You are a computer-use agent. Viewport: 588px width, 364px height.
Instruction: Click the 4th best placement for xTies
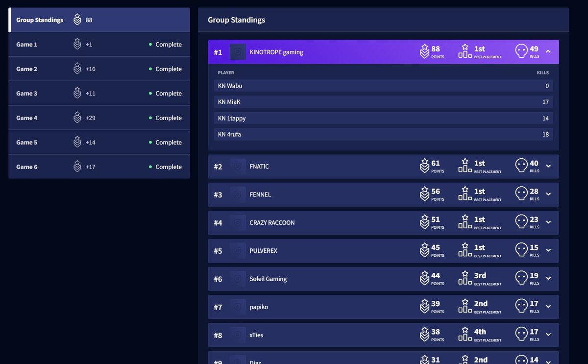point(480,332)
